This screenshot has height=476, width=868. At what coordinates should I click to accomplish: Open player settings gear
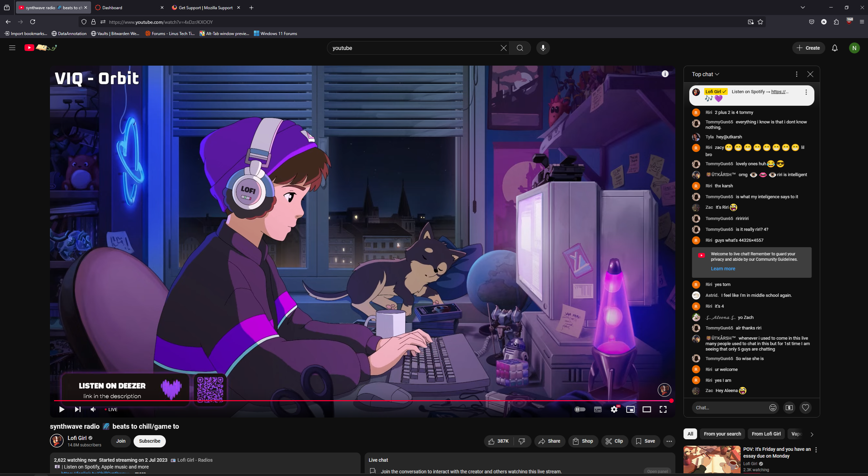(614, 409)
